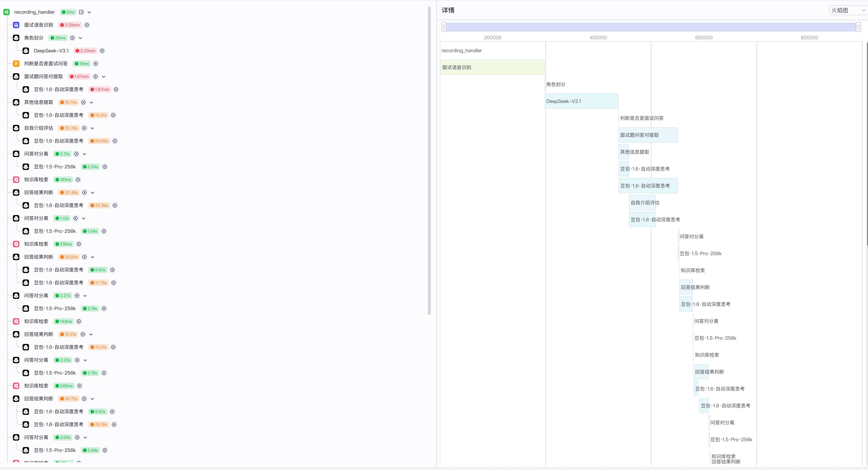Click the locate icon beside 自我介绍评估

pos(84,128)
